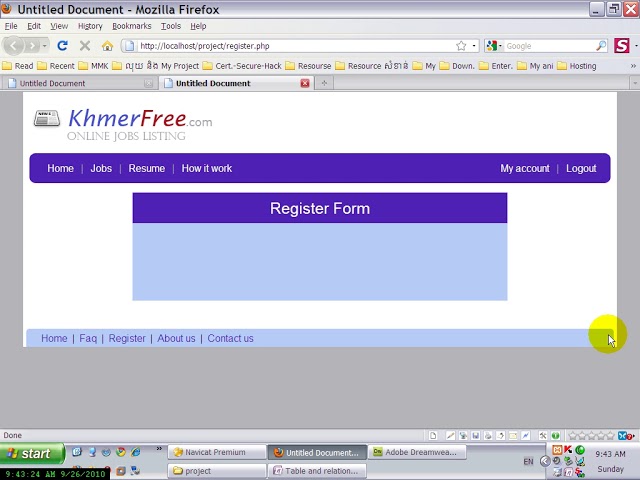Open the Google search engine dropdown
640x480 pixels.
(500, 46)
